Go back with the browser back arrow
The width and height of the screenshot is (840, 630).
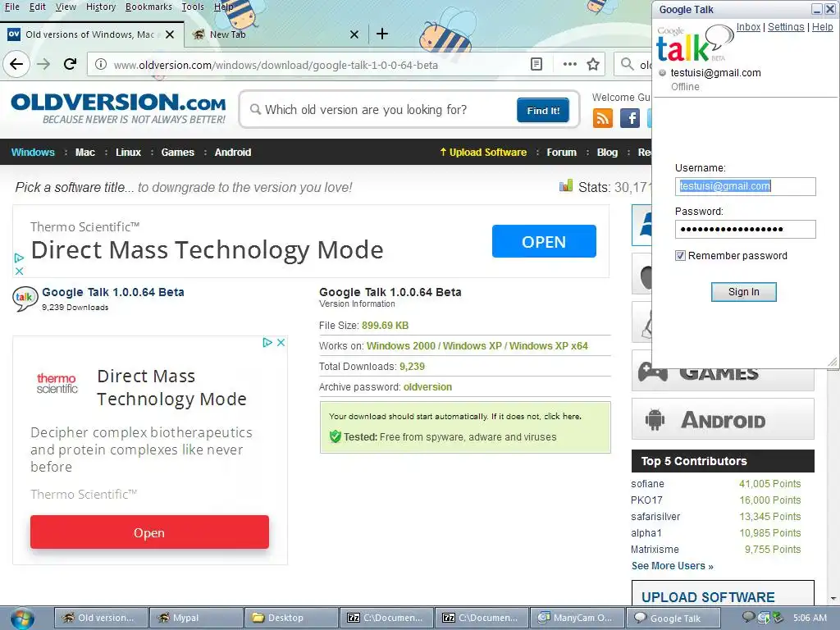(x=16, y=65)
